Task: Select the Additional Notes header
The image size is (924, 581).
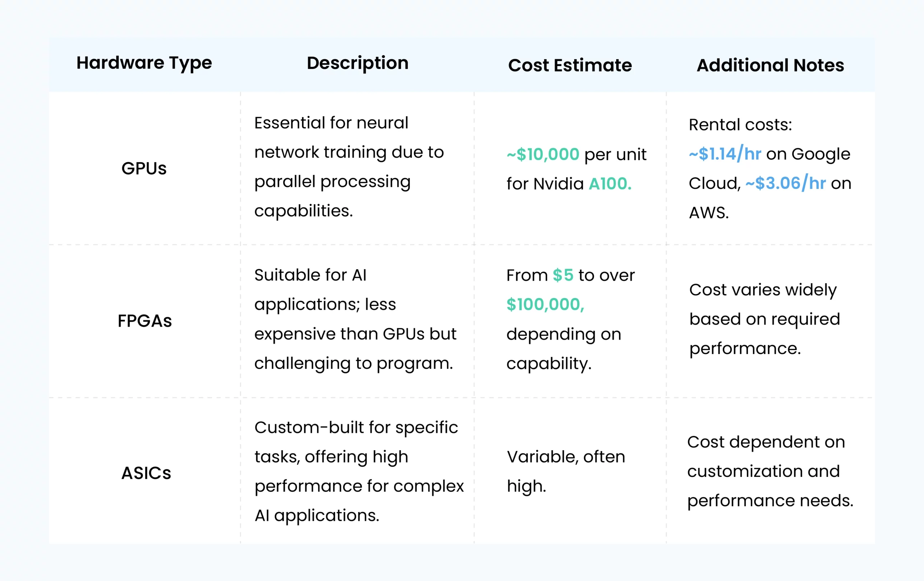Action: pyautogui.click(x=771, y=65)
